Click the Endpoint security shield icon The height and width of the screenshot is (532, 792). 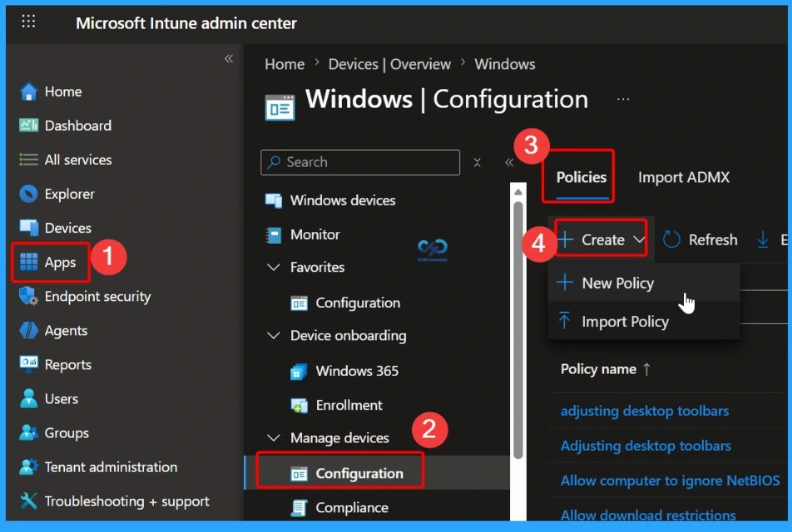(28, 296)
